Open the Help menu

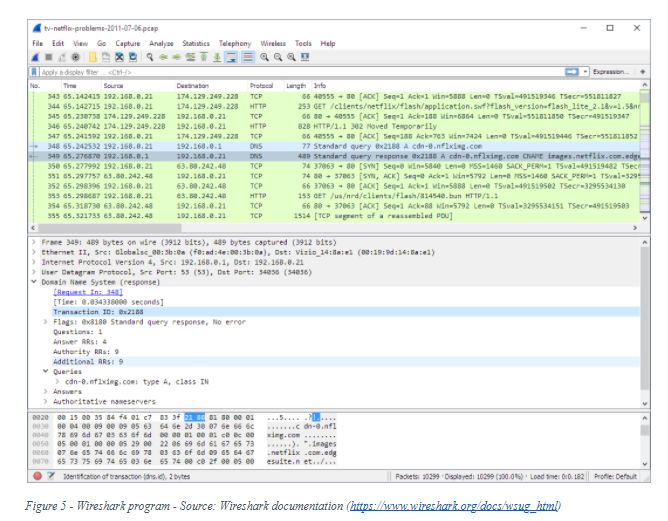pos(328,43)
